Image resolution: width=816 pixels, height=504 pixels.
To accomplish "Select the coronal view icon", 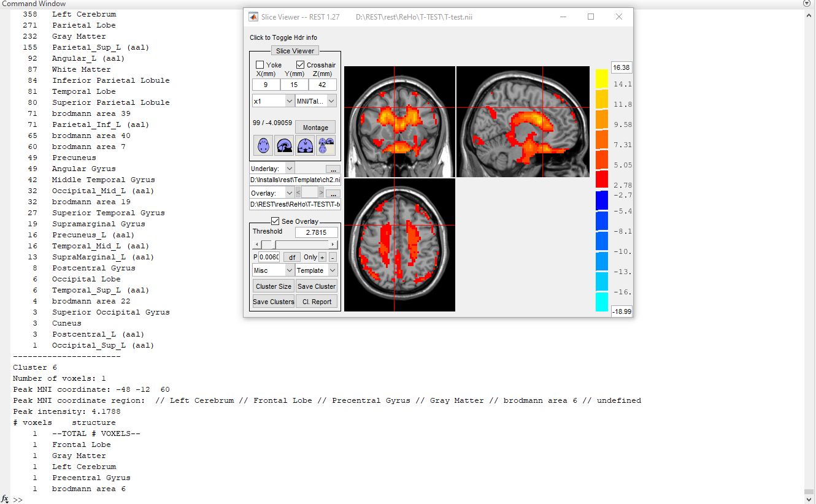I will pyautogui.click(x=305, y=145).
